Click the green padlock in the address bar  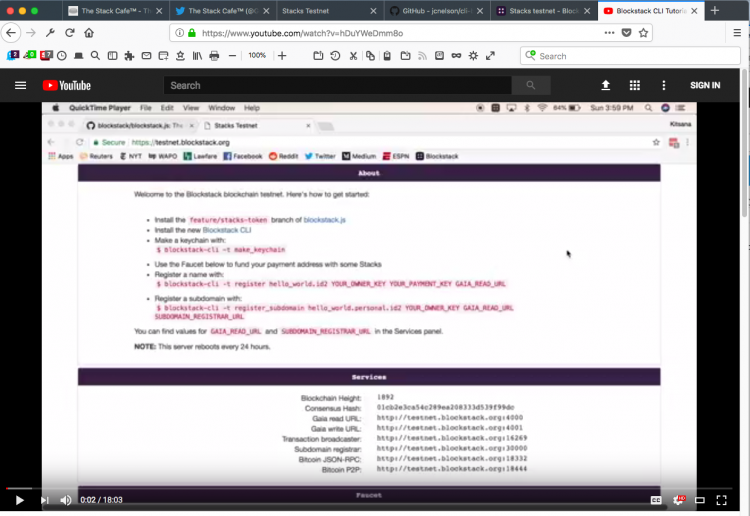[x=192, y=33]
